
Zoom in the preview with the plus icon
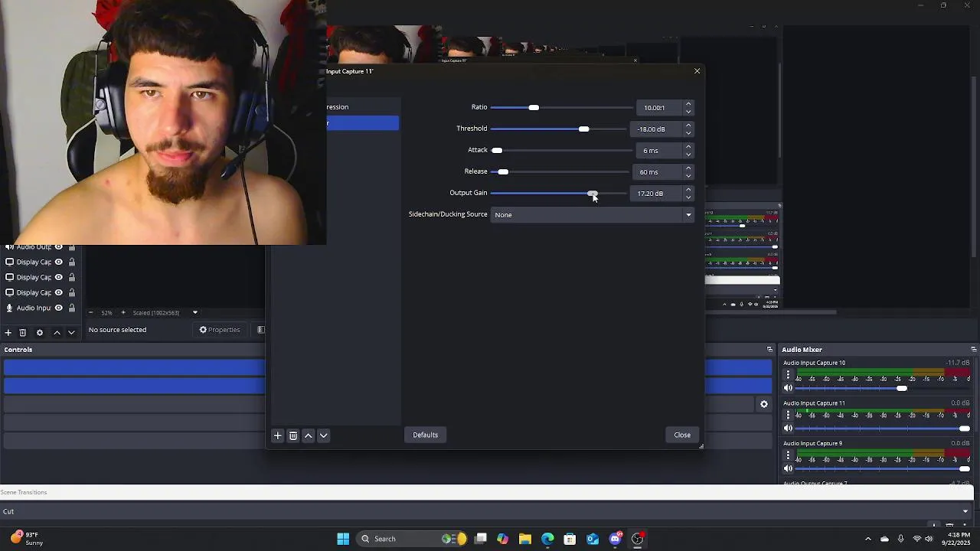(122, 312)
